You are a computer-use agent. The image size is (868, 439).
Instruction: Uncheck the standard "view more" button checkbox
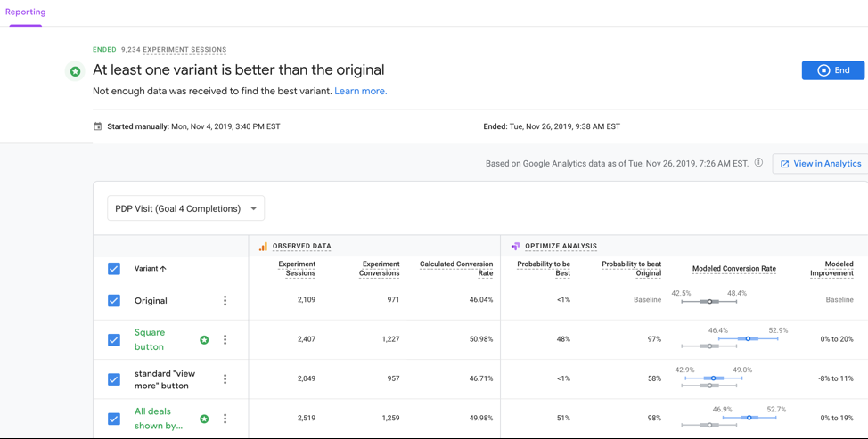[114, 379]
